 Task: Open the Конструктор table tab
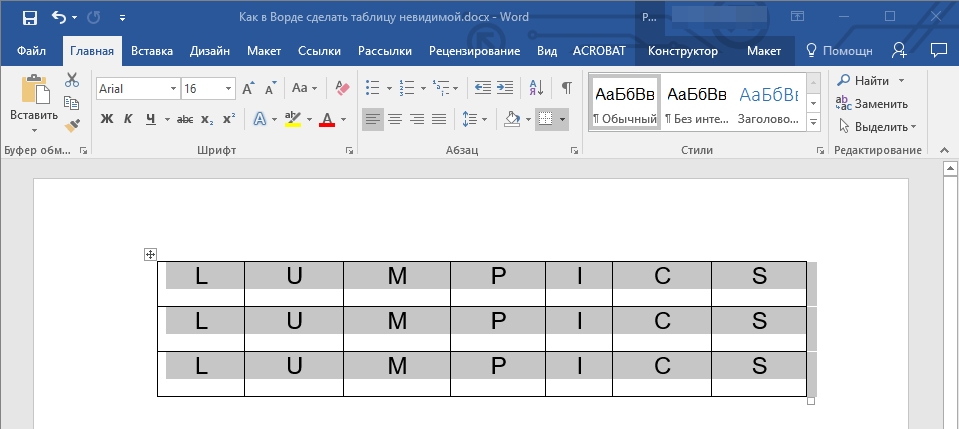point(682,51)
